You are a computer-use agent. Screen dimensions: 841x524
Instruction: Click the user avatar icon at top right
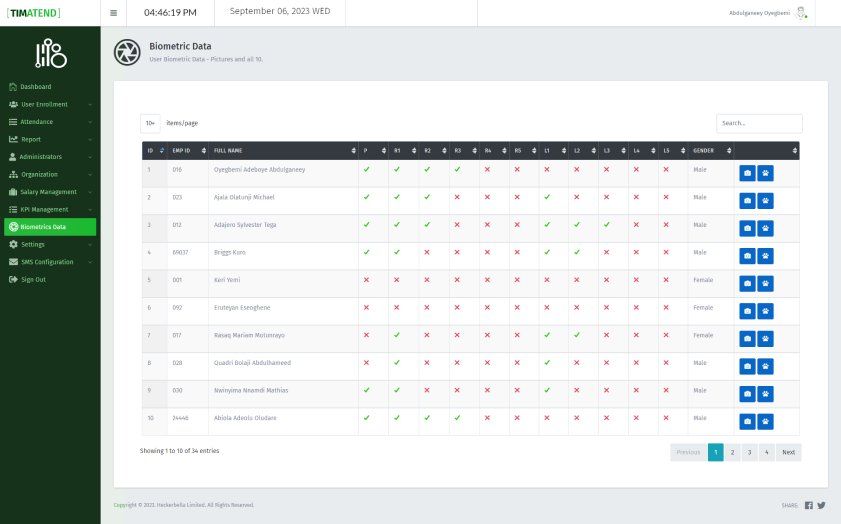click(800, 13)
